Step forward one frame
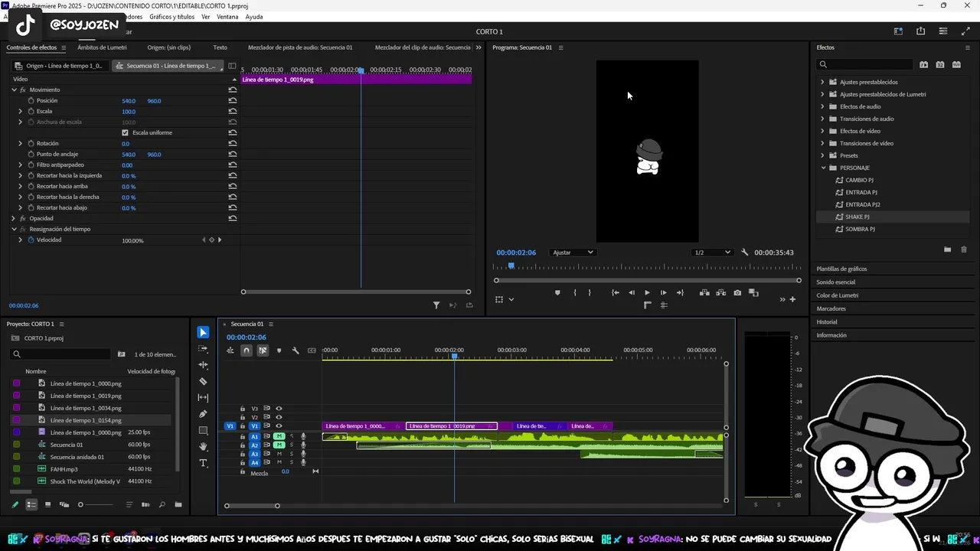Screen dimensions: 980x551 (663, 292)
